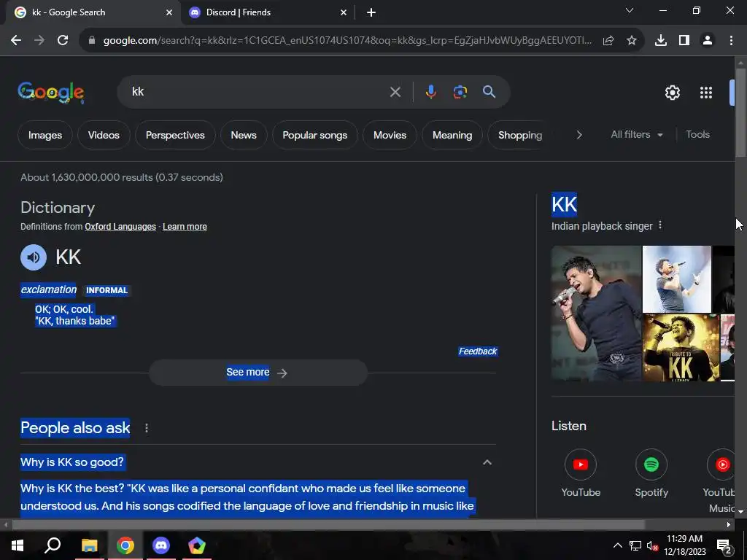The height and width of the screenshot is (560, 747).
Task: Open KK on stage photo, top right
Action: [676, 279]
